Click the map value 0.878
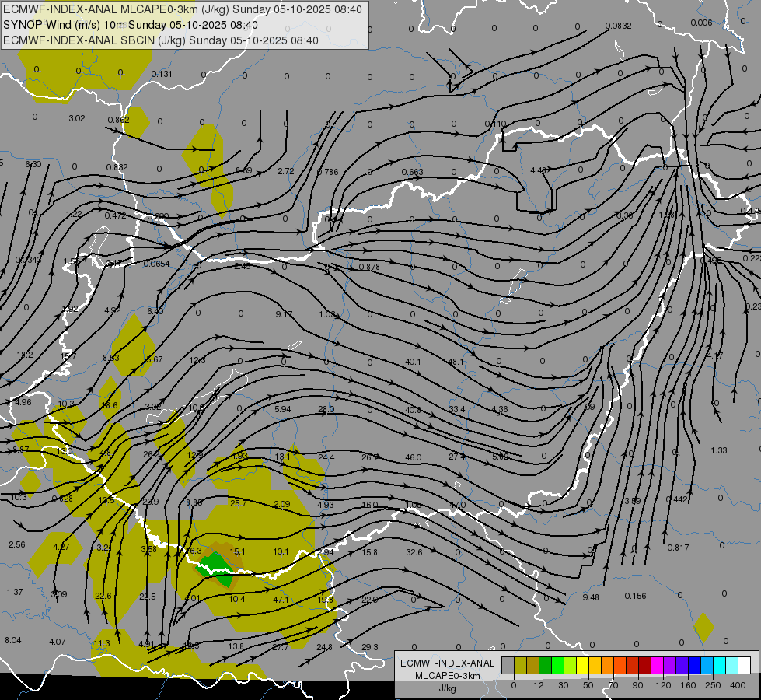The height and width of the screenshot is (700, 761). [x=369, y=268]
